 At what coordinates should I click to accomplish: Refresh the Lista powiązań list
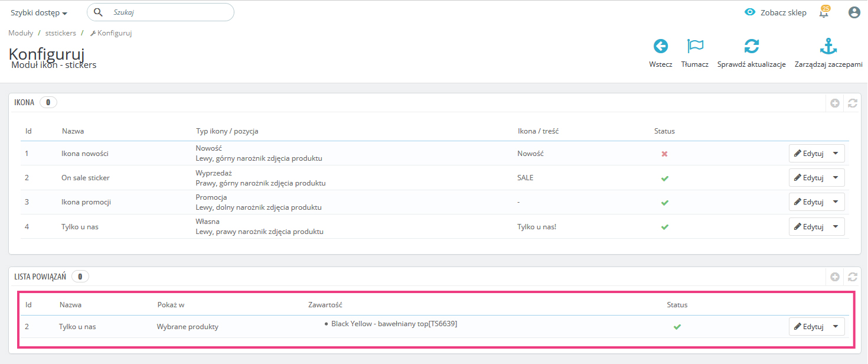[852, 277]
